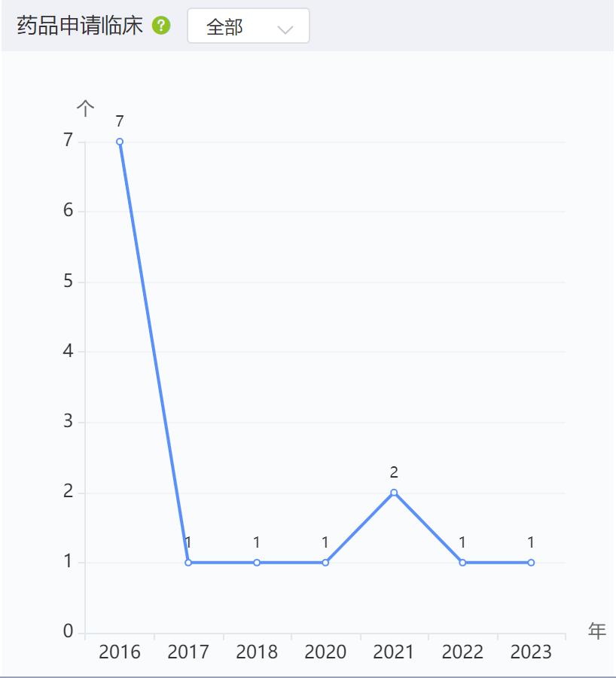
Task: Select the 2017 data point on the line
Action: (188, 563)
